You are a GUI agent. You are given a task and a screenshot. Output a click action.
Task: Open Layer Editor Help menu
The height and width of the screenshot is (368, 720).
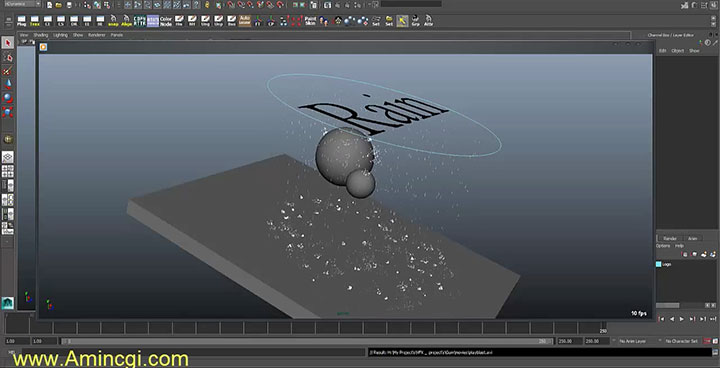[x=679, y=246]
